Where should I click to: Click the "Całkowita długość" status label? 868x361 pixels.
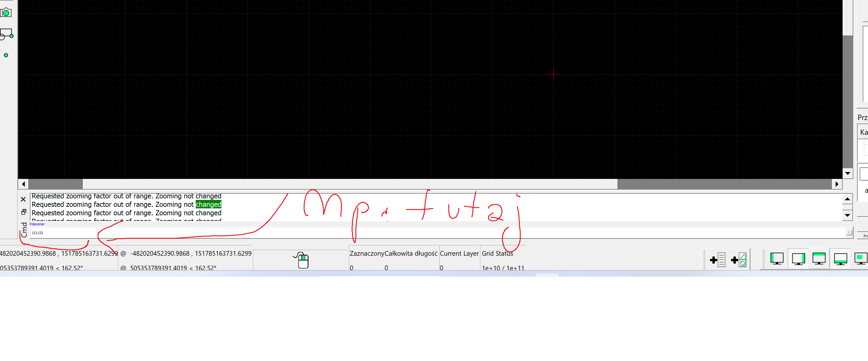[411, 253]
